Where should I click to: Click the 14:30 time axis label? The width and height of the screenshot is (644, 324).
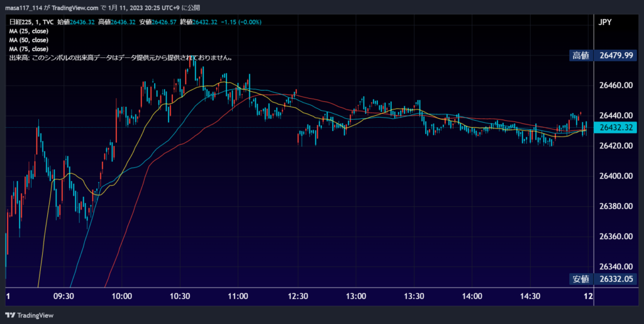530,296
